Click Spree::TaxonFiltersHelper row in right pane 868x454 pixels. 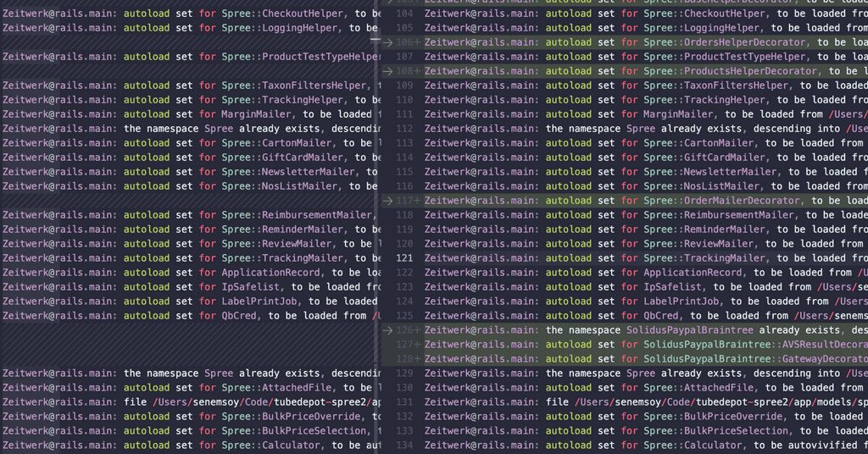[646, 86]
